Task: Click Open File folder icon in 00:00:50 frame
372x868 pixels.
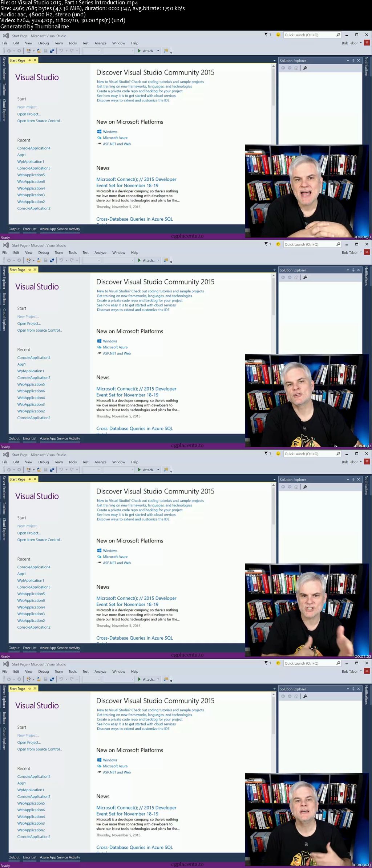Action: tap(39, 51)
